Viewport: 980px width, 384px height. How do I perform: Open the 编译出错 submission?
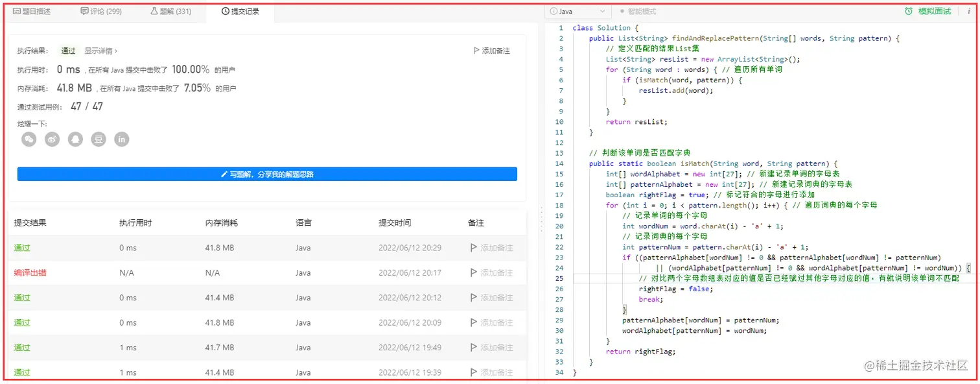(30, 273)
